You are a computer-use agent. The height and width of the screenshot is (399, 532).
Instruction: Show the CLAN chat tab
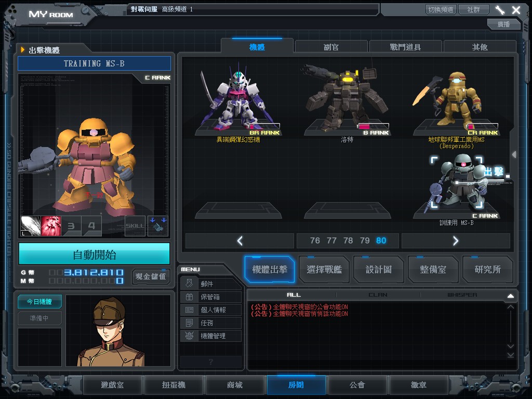[x=378, y=295]
